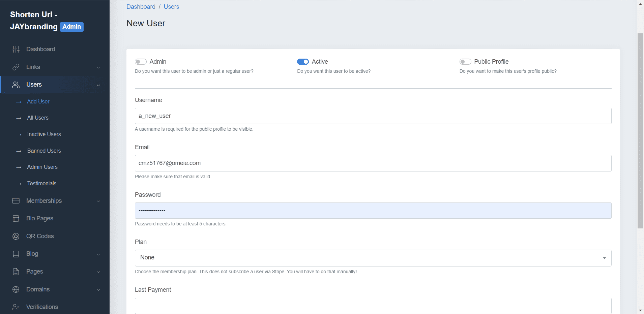
Task: Open Banned Users submenu item
Action: 44,151
